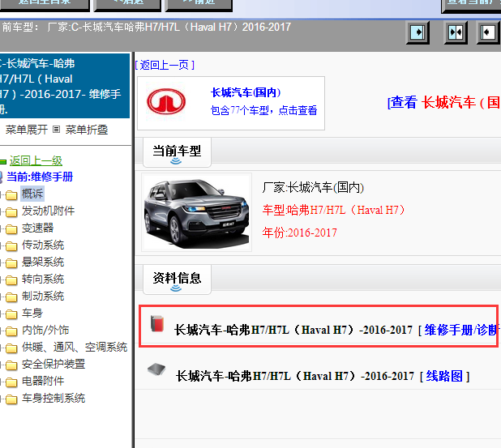Open the 长城汽车(国内) brand link
501x448 pixels.
coord(246,92)
